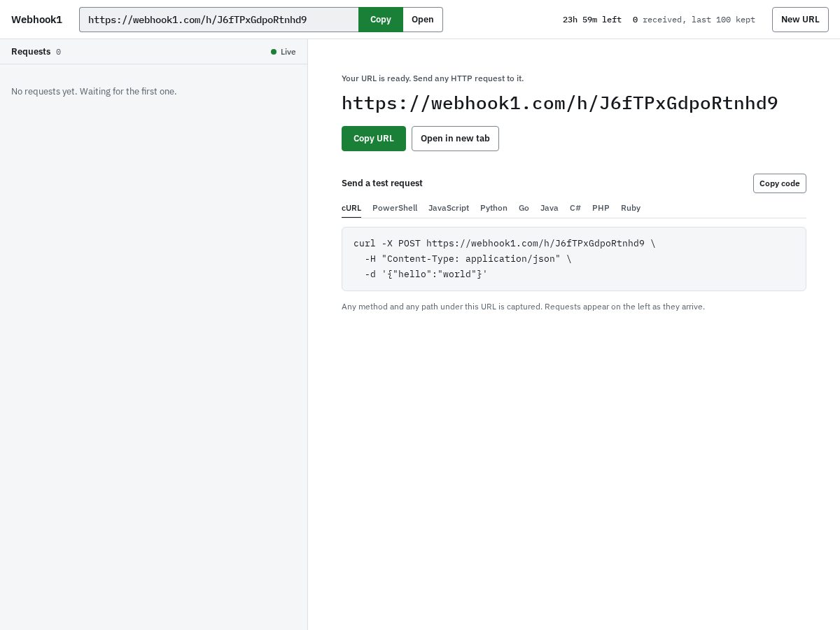Select the cURL tab
Image resolution: width=840 pixels, height=630 pixels.
pos(351,208)
